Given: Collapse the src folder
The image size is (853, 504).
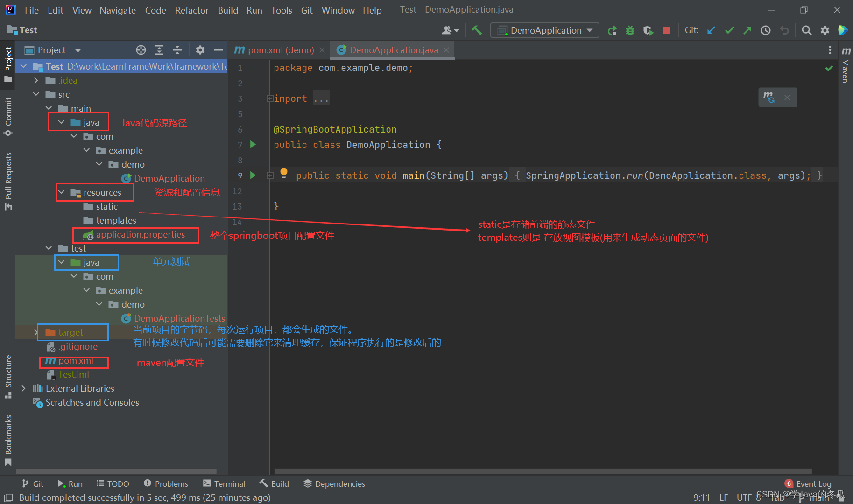Looking at the screenshot, I should tap(36, 94).
